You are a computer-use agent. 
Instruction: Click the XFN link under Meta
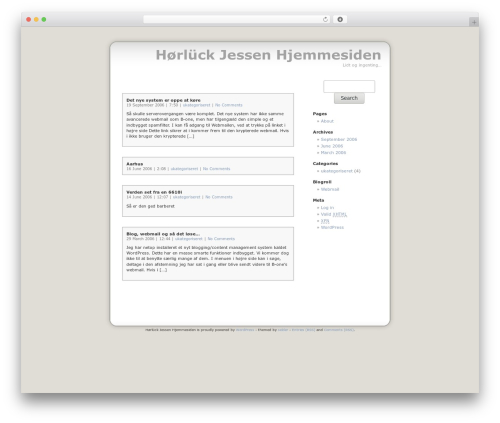325,221
